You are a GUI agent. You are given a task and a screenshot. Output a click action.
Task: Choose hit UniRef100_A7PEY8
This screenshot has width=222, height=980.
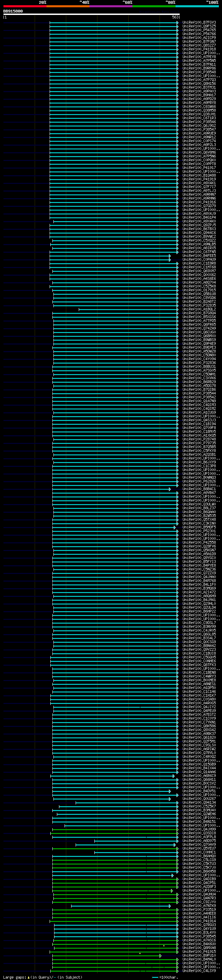(x=199, y=57)
